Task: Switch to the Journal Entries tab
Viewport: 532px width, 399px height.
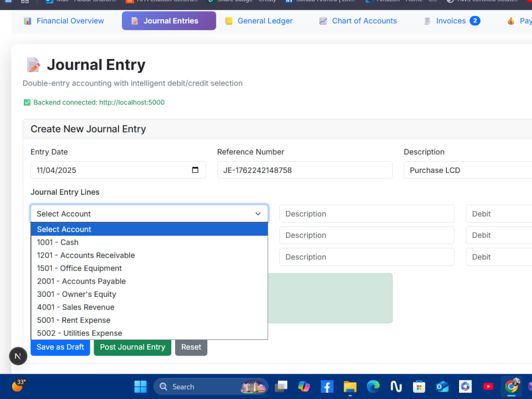Action: 169,21
